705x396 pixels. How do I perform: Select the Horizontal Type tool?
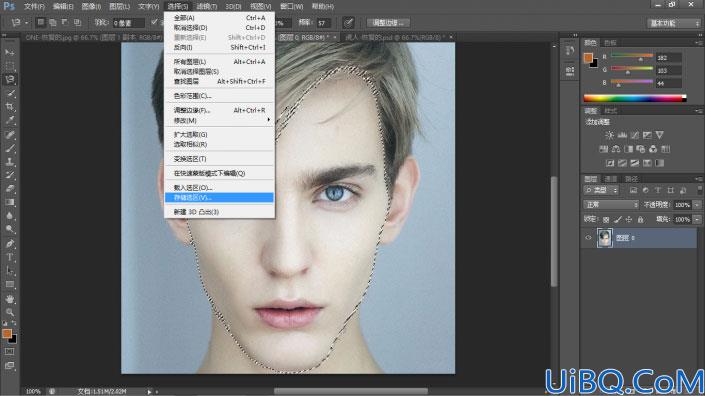pyautogui.click(x=9, y=258)
